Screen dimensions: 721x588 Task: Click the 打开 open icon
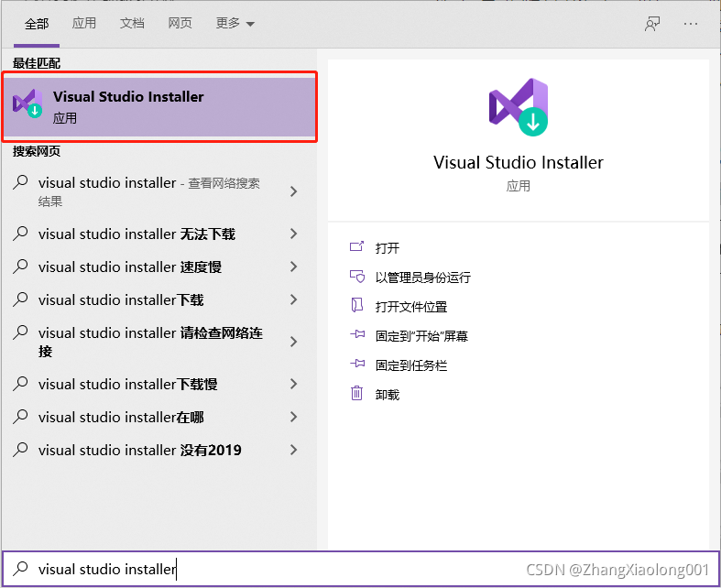[x=356, y=247]
